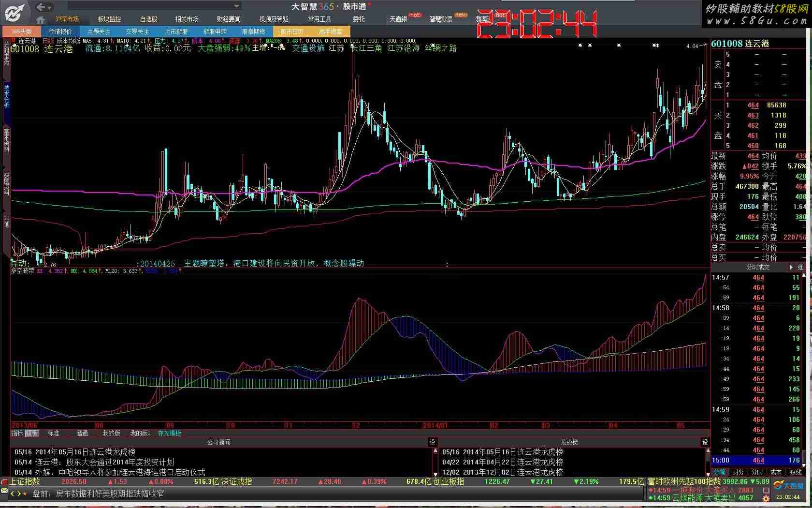
Task: Select the 15:00 trade tick row
Action: (x=756, y=460)
